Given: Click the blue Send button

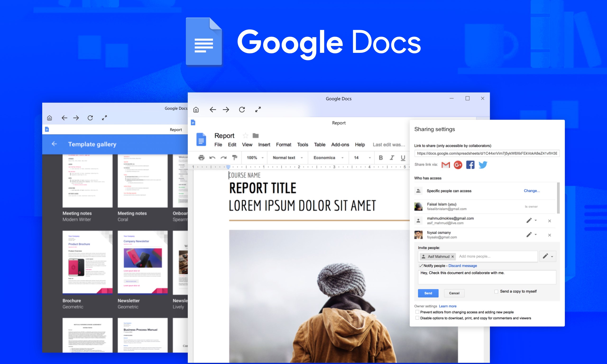Looking at the screenshot, I should pyautogui.click(x=428, y=293).
